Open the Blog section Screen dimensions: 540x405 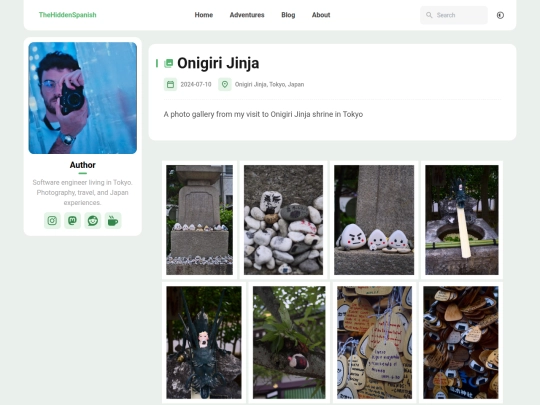click(x=288, y=15)
